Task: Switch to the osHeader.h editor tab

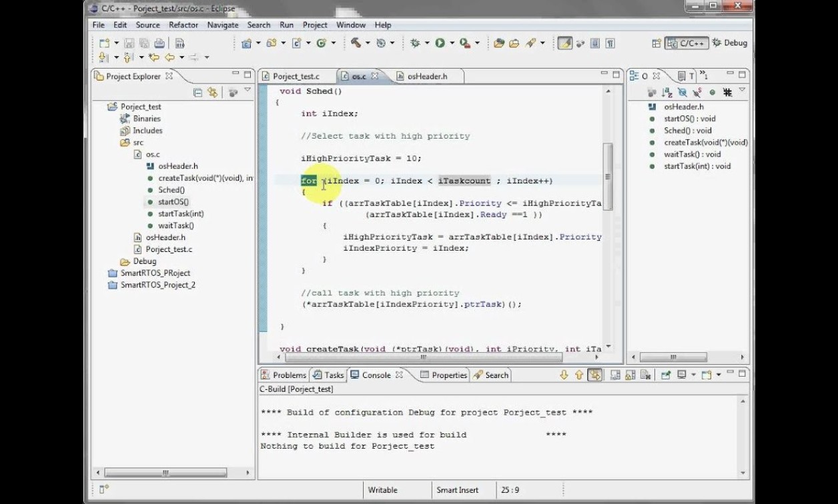Action: [x=427, y=76]
